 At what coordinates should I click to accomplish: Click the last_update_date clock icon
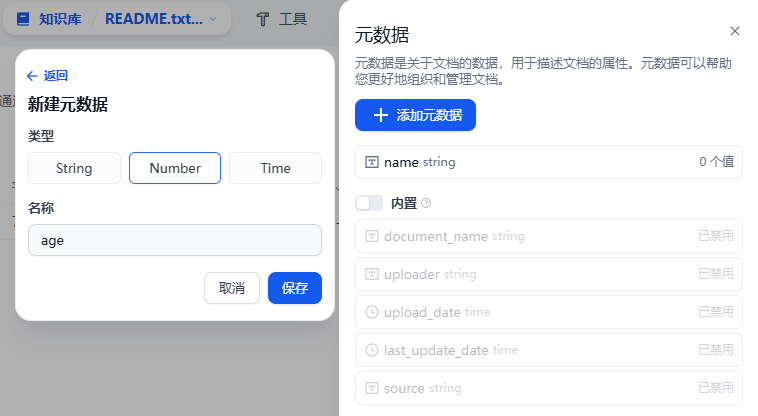point(372,350)
